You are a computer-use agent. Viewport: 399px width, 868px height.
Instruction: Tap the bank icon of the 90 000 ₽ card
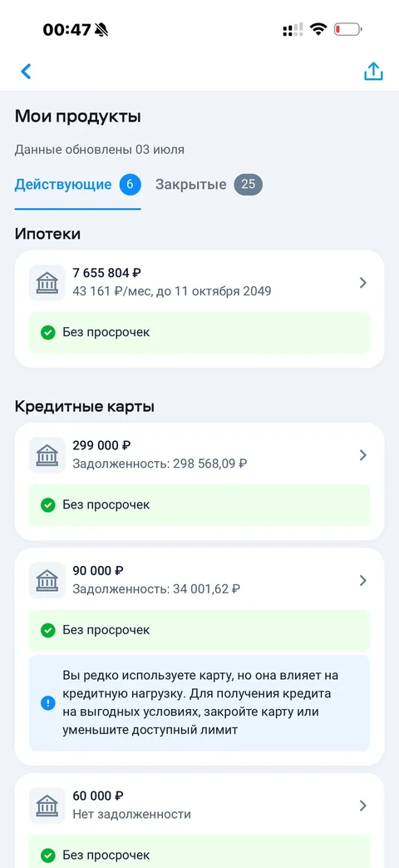[x=47, y=580]
